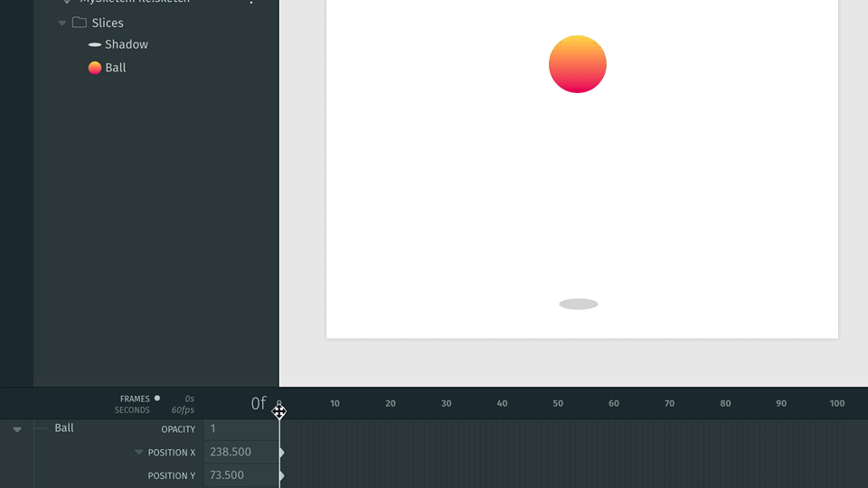Select the Position X keyframe diamond
The height and width of the screenshot is (488, 868).
click(282, 453)
